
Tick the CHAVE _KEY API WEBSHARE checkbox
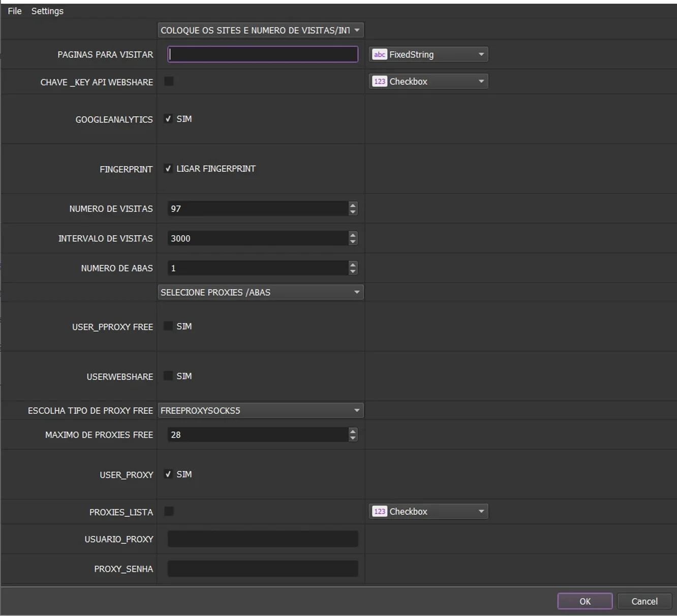click(x=169, y=81)
